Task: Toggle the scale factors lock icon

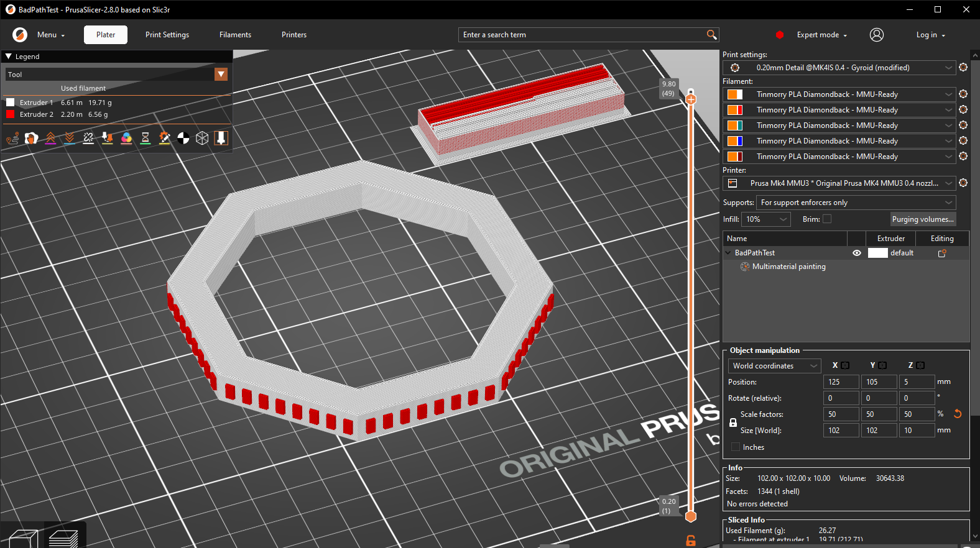Action: point(733,422)
